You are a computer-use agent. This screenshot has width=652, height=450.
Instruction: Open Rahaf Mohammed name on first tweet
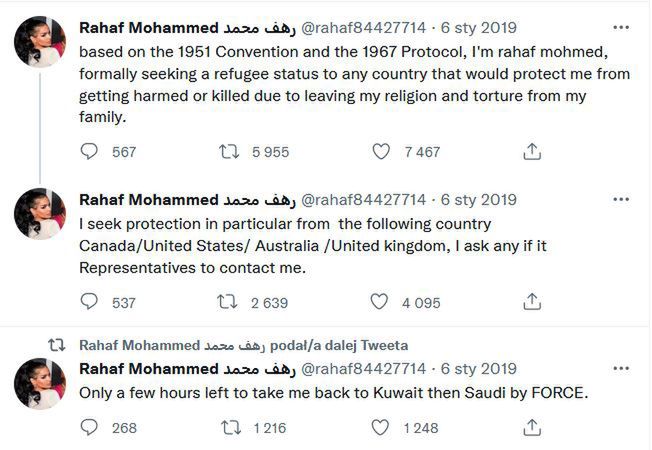point(149,27)
